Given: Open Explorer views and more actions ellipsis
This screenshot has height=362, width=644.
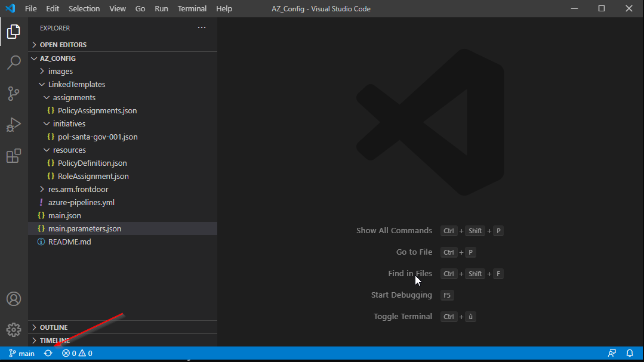Looking at the screenshot, I should point(202,27).
